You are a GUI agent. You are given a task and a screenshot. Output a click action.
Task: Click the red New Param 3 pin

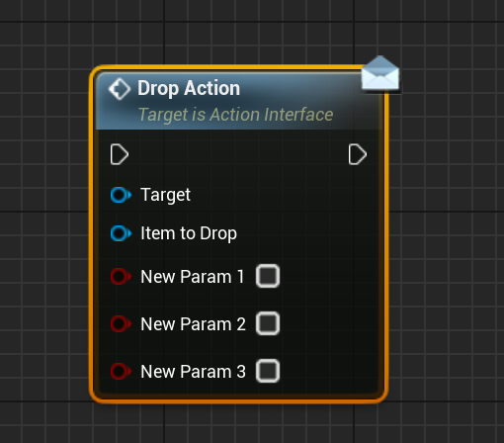pyautogui.click(x=121, y=371)
